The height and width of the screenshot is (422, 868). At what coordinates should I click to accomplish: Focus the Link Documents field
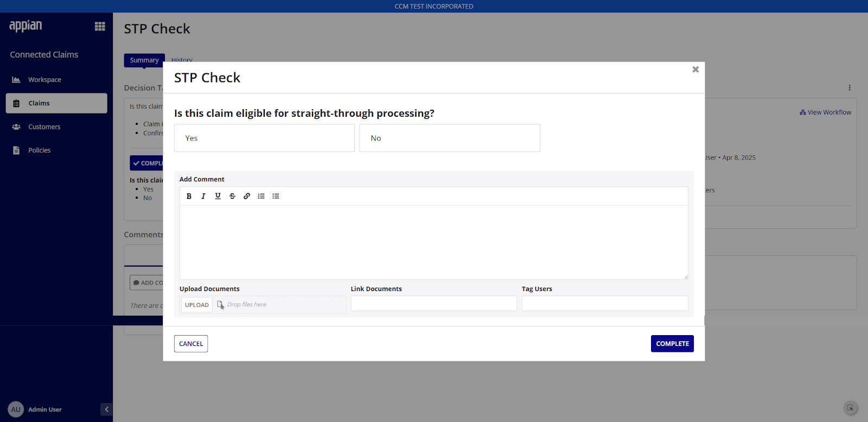(x=434, y=303)
